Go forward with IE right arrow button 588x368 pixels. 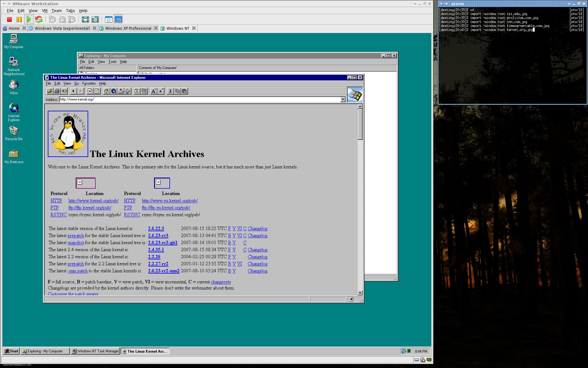coord(81,91)
